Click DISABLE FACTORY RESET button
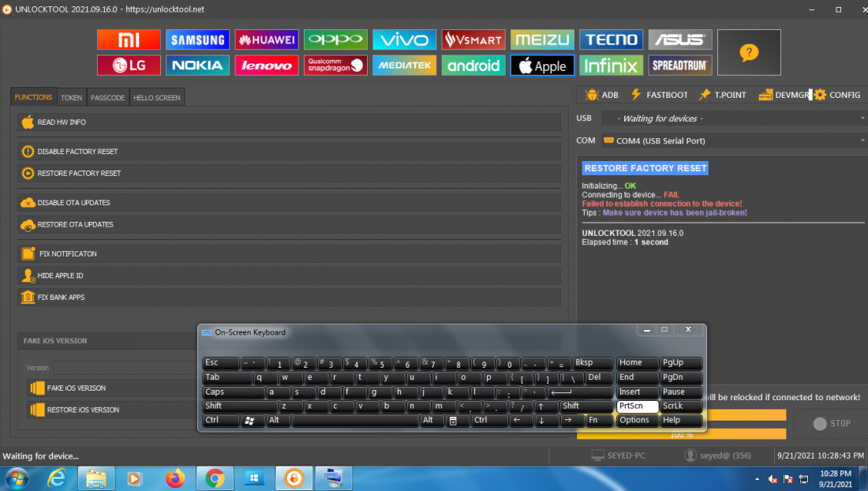The width and height of the screenshot is (868, 491). 289,151
